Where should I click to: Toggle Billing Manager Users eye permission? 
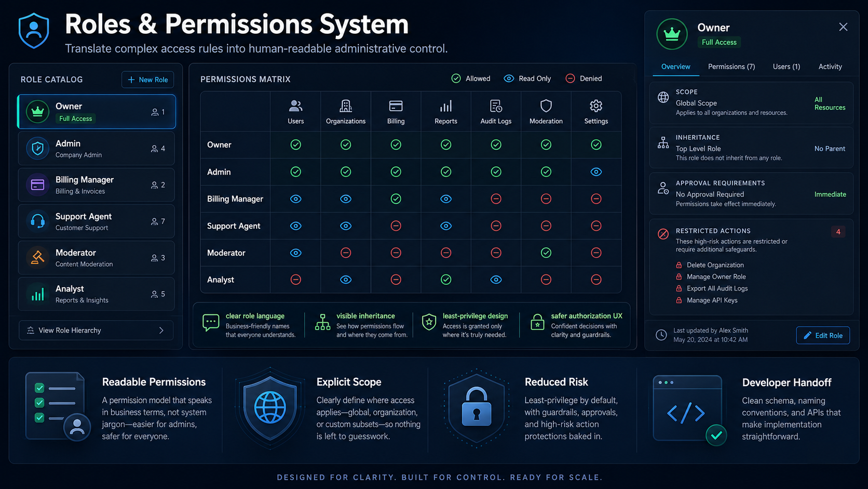point(296,199)
